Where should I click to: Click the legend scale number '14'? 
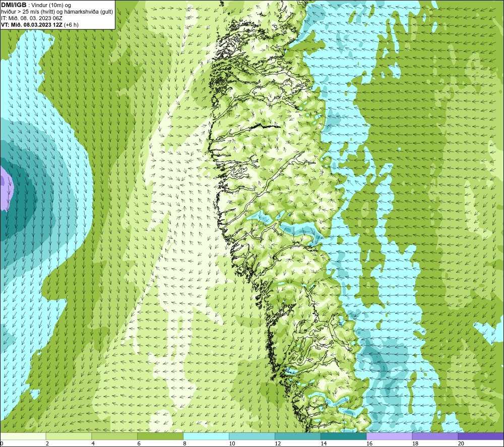tap(324, 443)
